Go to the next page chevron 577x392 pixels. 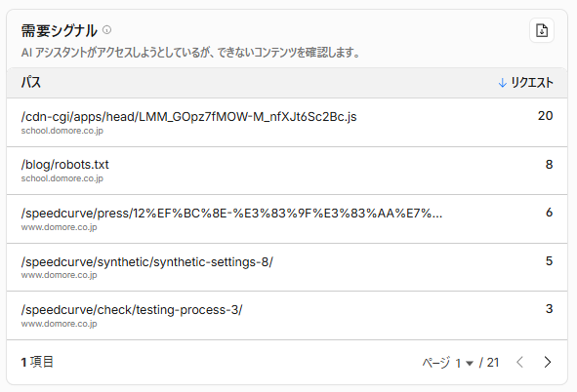(548, 362)
